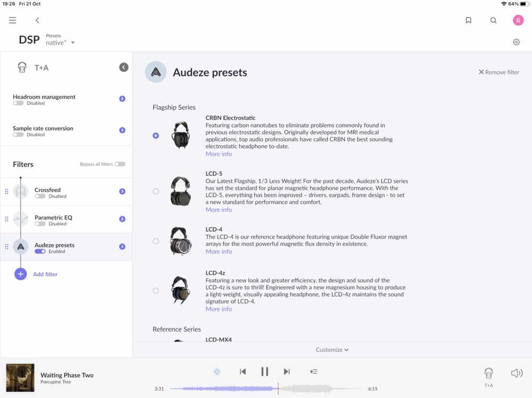Viewport: 532px width, 398px height.
Task: Pause the current track
Action: [264, 371]
